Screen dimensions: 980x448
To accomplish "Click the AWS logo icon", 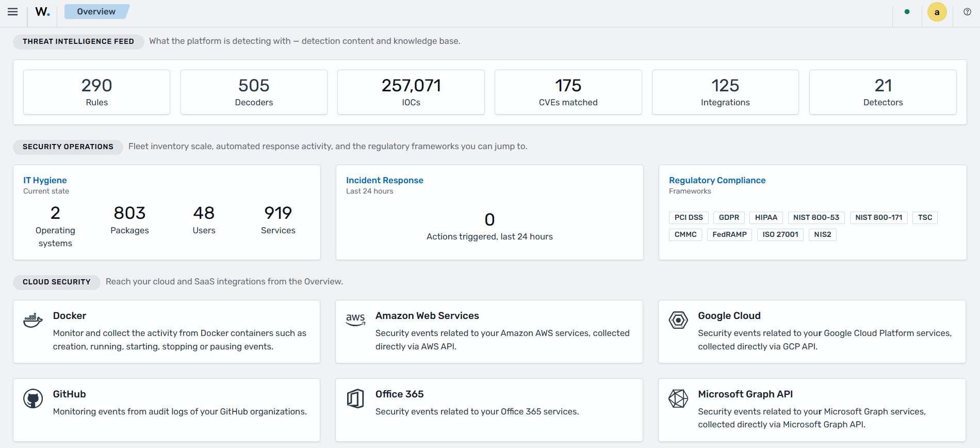I will 355,319.
